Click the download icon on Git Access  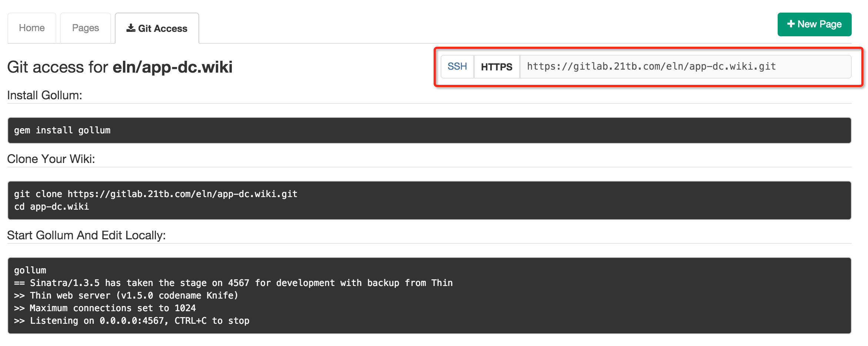pos(131,28)
